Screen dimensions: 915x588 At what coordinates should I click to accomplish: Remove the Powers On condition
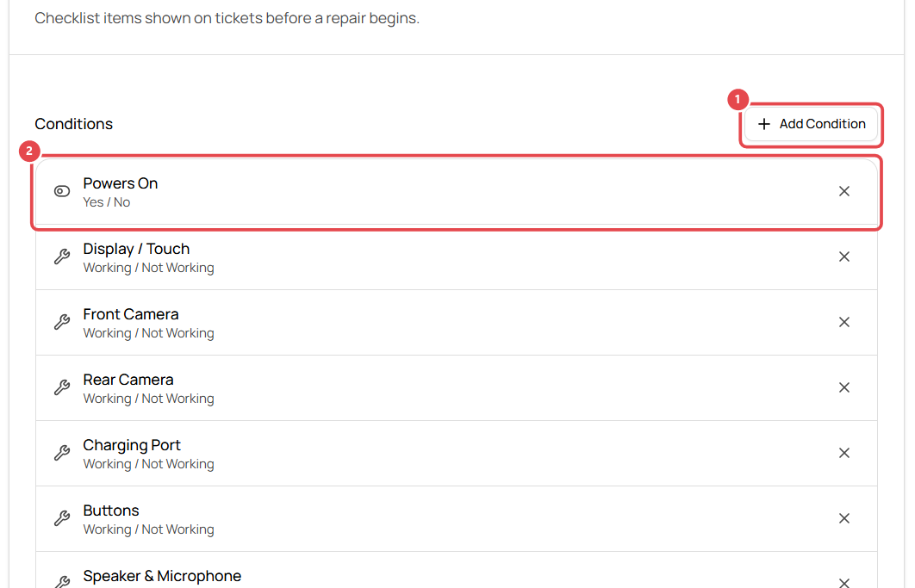[x=843, y=191]
